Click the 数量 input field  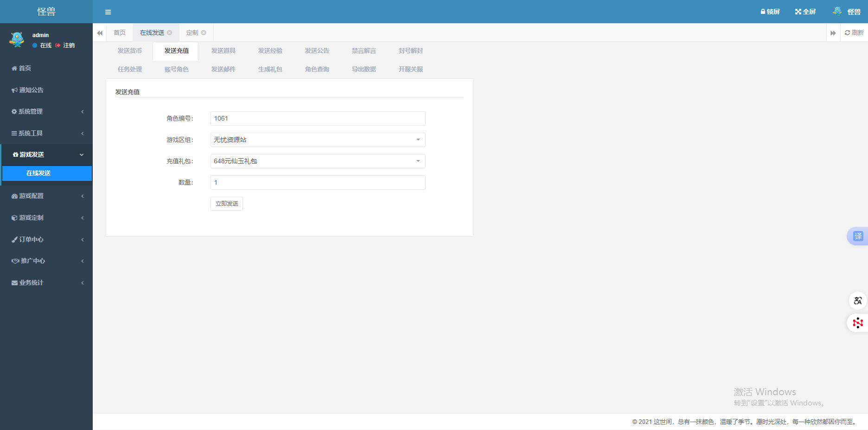point(318,182)
